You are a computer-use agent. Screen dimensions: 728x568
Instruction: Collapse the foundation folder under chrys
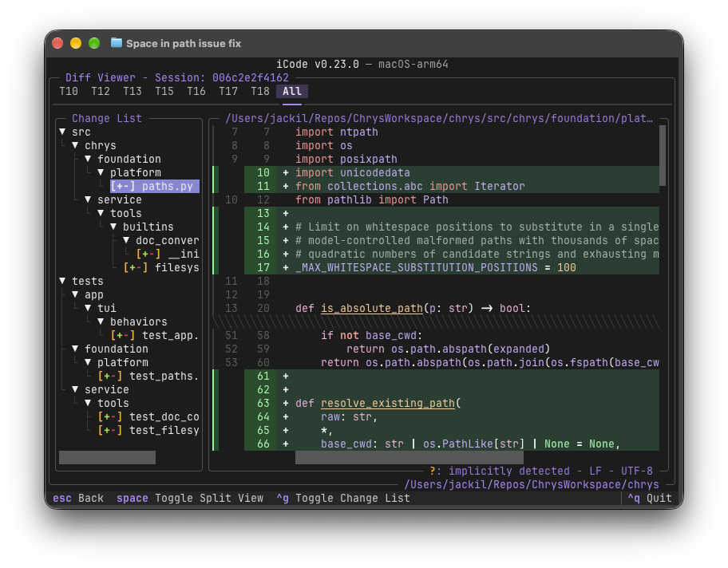89,159
